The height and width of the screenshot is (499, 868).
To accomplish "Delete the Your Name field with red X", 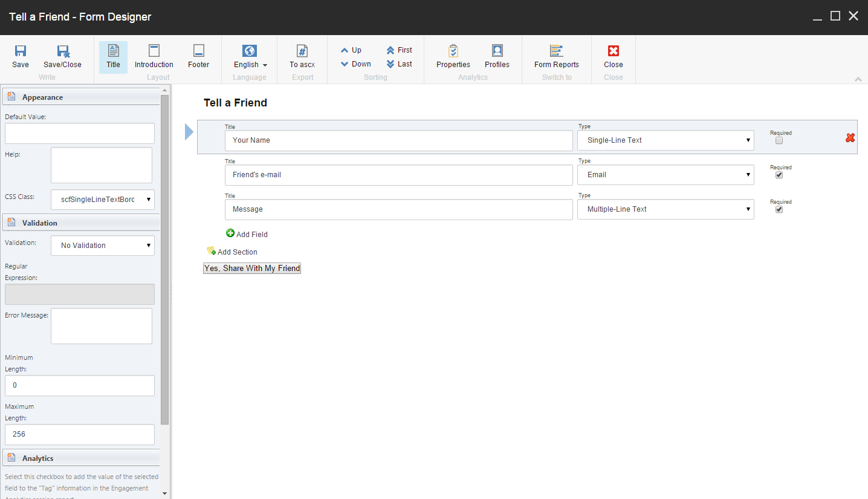I will (x=850, y=138).
